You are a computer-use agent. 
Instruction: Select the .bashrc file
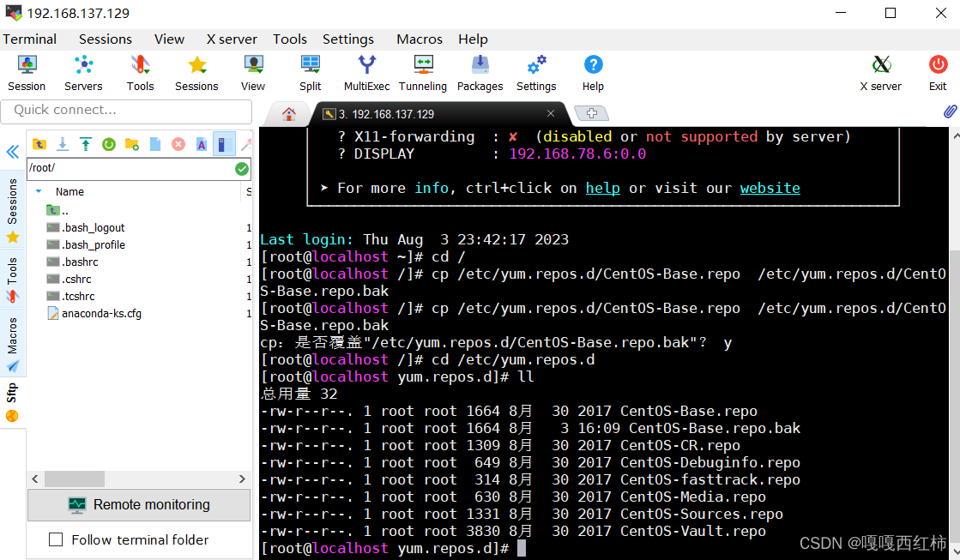point(72,262)
